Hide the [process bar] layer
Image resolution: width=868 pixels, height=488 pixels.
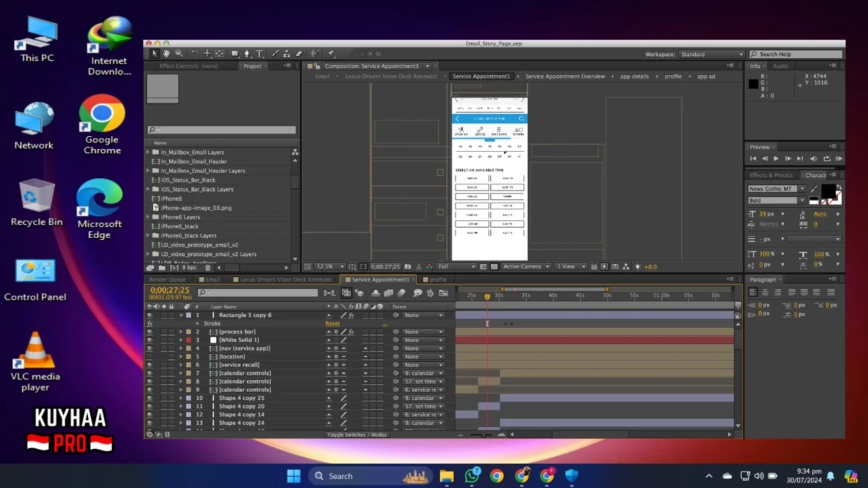pos(150,332)
